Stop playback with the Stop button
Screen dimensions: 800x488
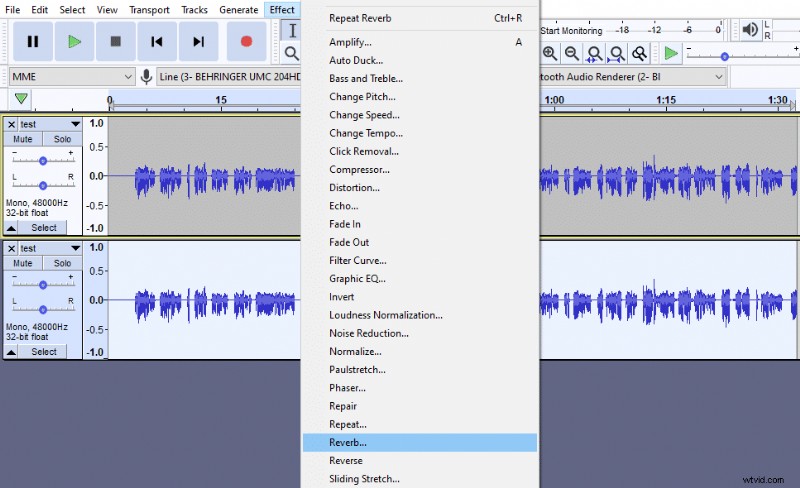[116, 41]
